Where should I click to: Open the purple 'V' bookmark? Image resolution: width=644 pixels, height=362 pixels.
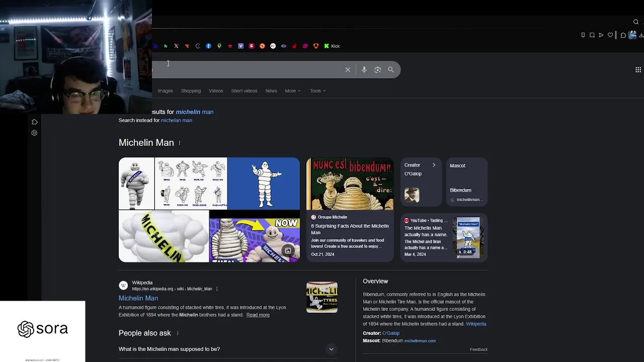[240, 46]
